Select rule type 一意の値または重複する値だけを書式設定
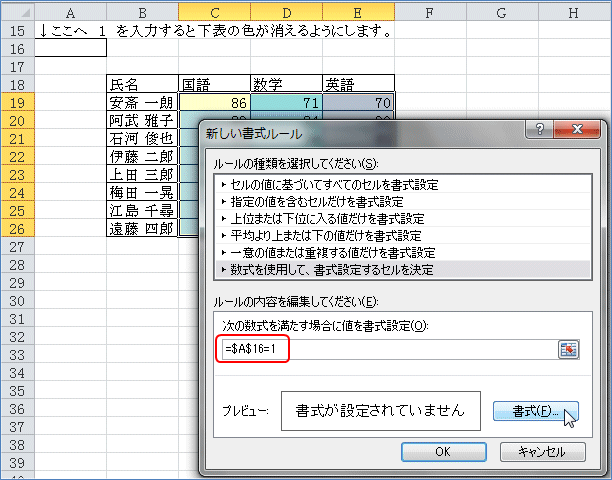This screenshot has width=612, height=480. (403, 253)
